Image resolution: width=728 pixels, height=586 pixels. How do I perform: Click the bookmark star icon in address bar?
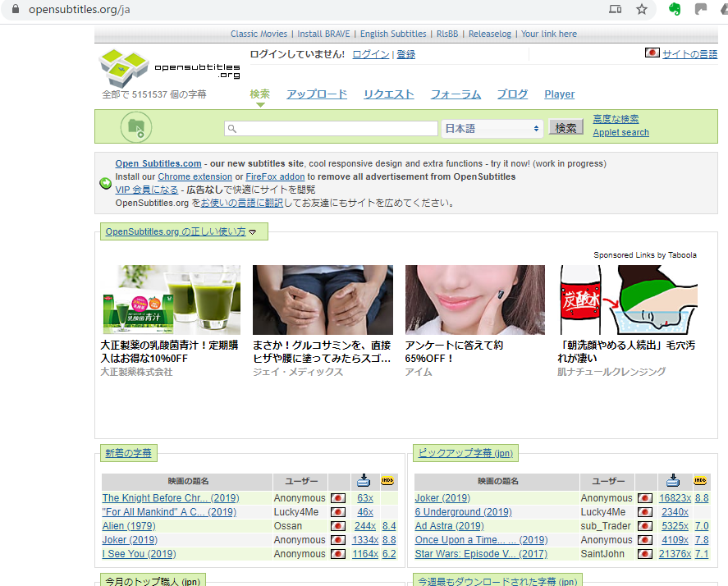[642, 9]
